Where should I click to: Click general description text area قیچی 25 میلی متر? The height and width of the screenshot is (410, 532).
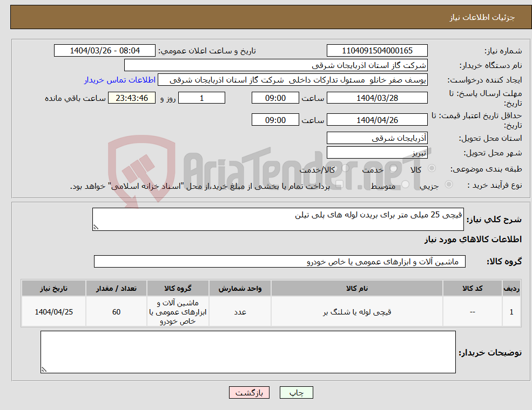[x=278, y=219]
